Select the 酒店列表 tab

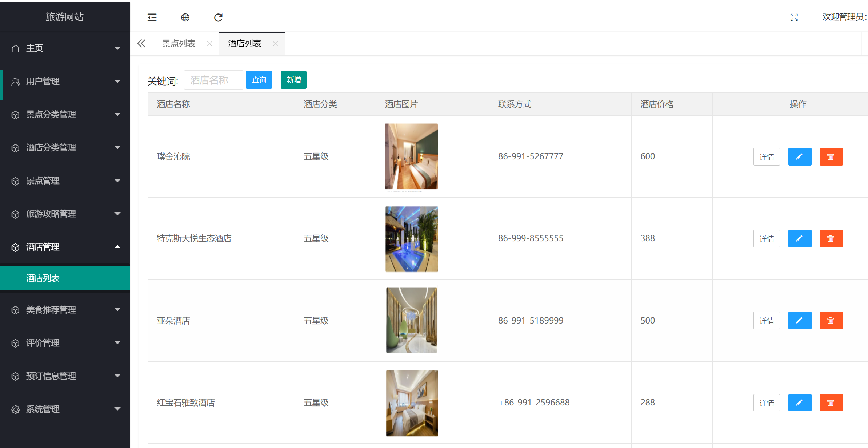pyautogui.click(x=245, y=44)
